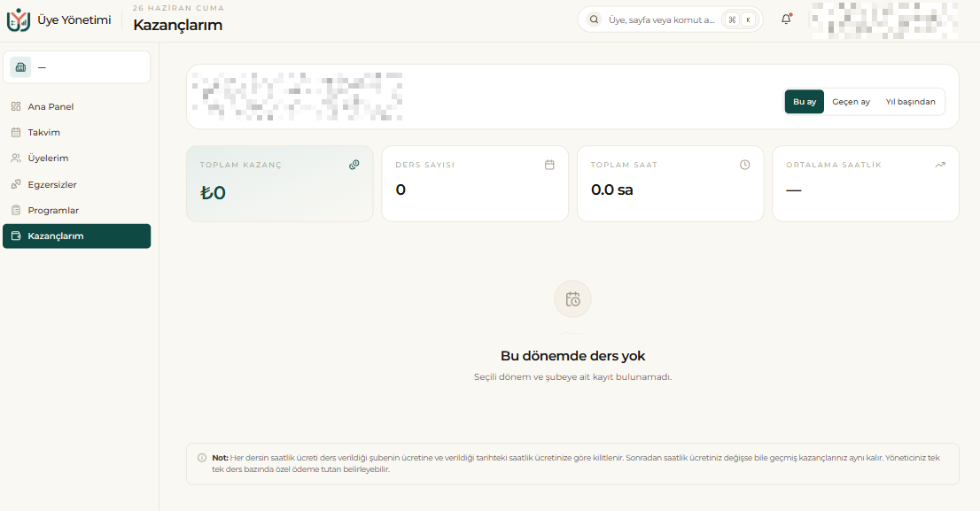
Task: Switch to Geçen ay period
Action: tap(851, 102)
